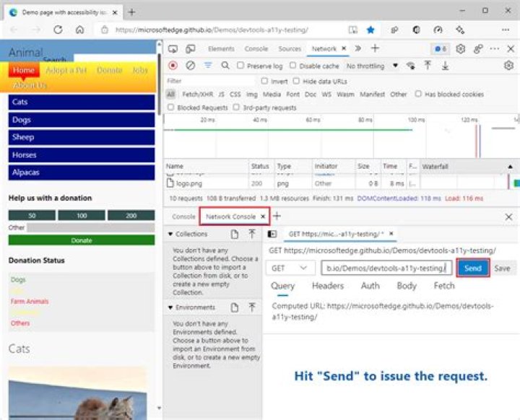Click the request URL input field
This screenshot has height=420, width=520.
click(x=386, y=268)
